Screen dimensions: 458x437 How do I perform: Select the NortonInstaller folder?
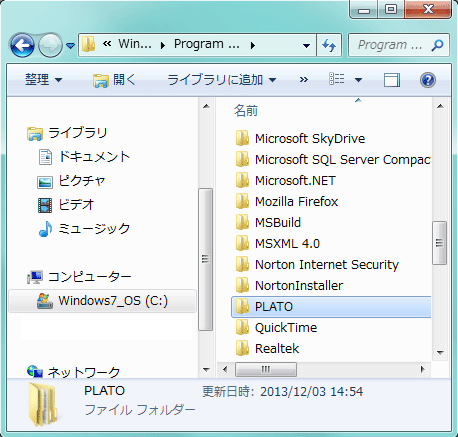pyautogui.click(x=289, y=286)
